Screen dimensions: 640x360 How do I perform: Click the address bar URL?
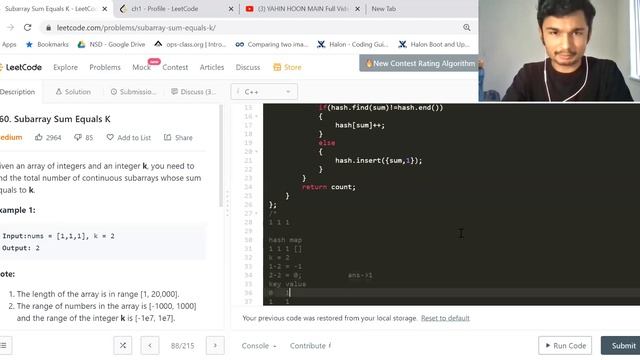136,28
